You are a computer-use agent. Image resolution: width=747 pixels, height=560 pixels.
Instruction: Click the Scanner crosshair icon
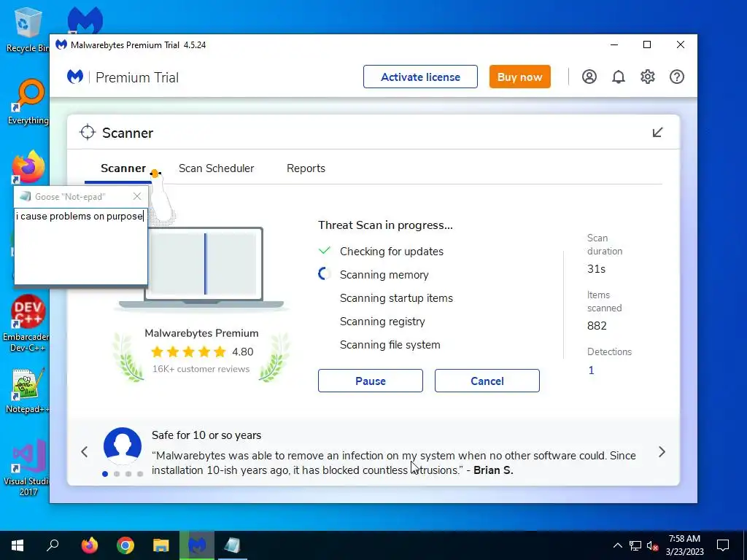(88, 133)
